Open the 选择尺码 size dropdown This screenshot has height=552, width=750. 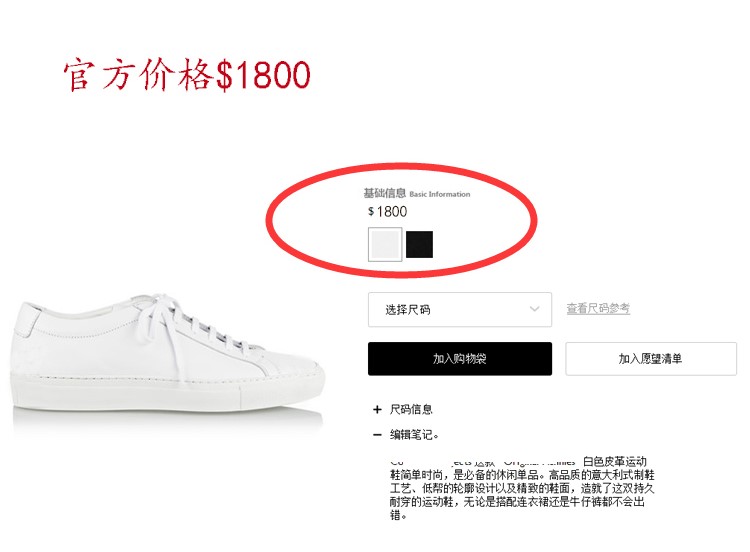coord(460,309)
